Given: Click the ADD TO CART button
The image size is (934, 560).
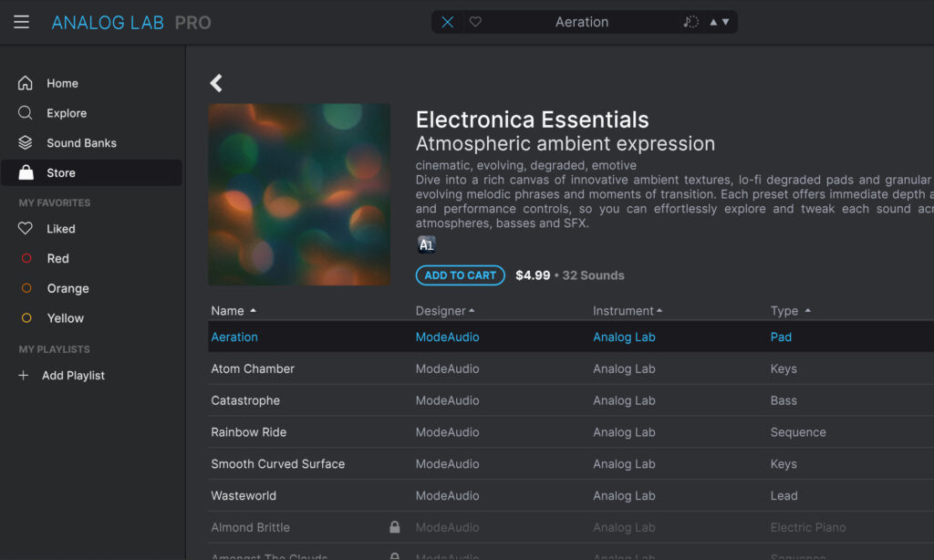Looking at the screenshot, I should (x=460, y=275).
